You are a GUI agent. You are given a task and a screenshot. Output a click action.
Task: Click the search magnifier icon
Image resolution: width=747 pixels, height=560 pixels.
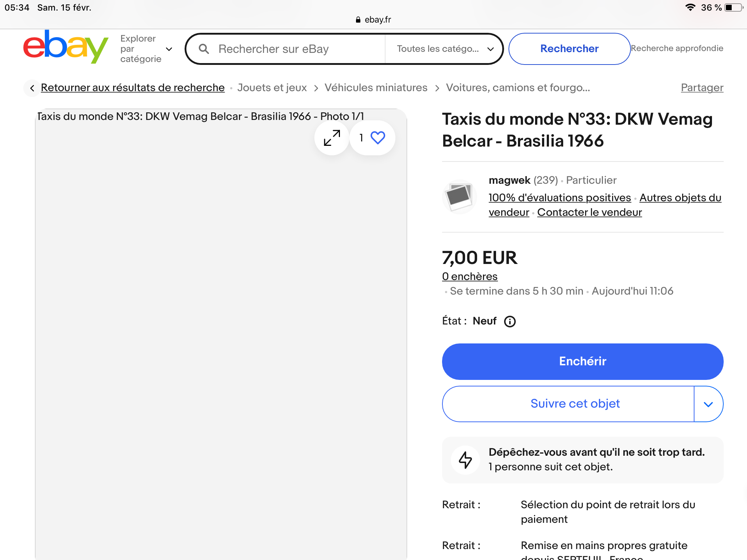[x=204, y=49]
